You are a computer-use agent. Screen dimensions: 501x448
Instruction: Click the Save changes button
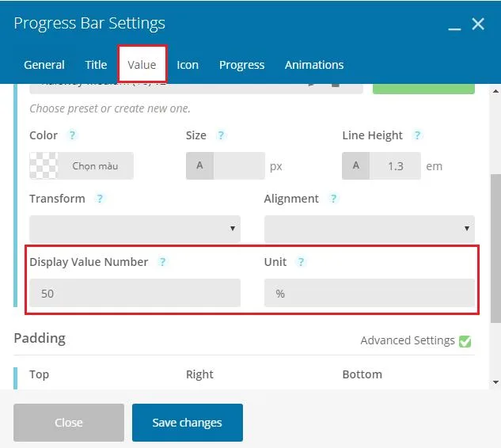click(x=188, y=423)
